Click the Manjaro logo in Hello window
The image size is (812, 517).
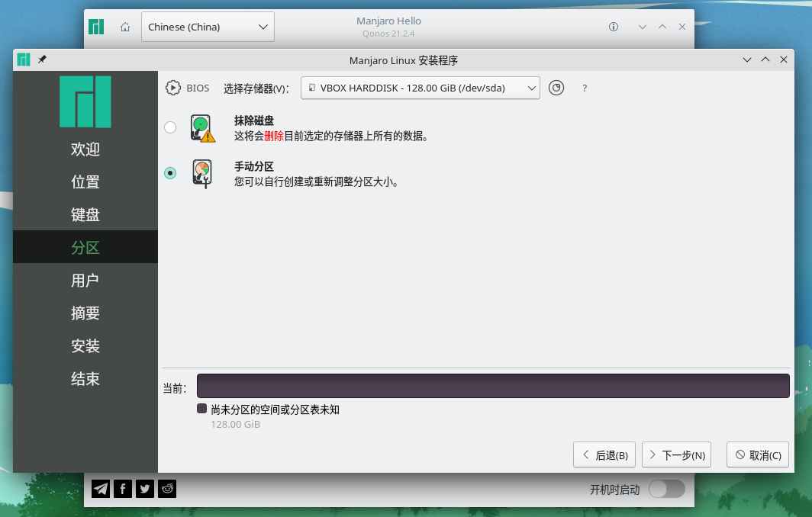[96, 27]
